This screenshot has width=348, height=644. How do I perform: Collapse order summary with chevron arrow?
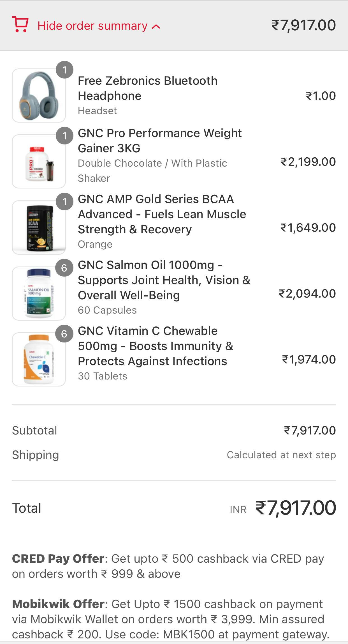click(156, 27)
